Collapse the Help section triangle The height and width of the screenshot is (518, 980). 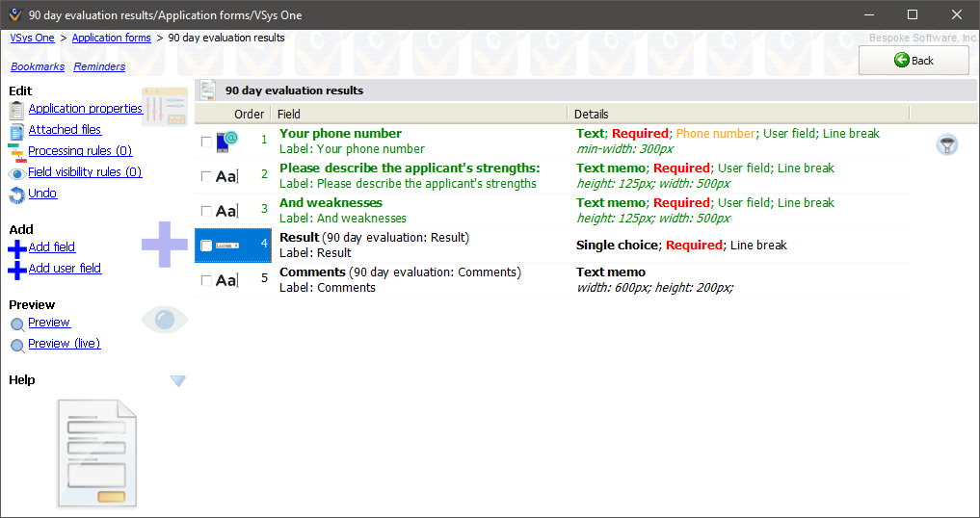pos(177,381)
